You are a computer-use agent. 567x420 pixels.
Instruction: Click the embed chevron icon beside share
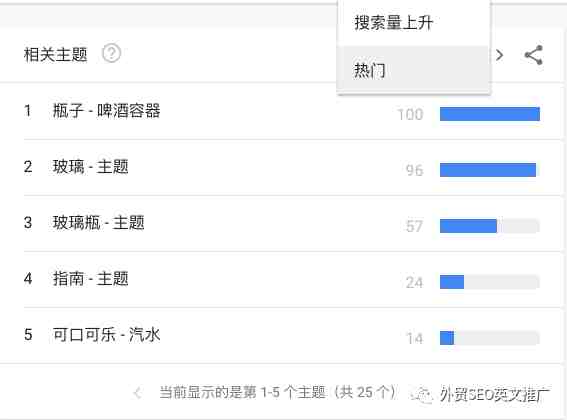(x=500, y=55)
